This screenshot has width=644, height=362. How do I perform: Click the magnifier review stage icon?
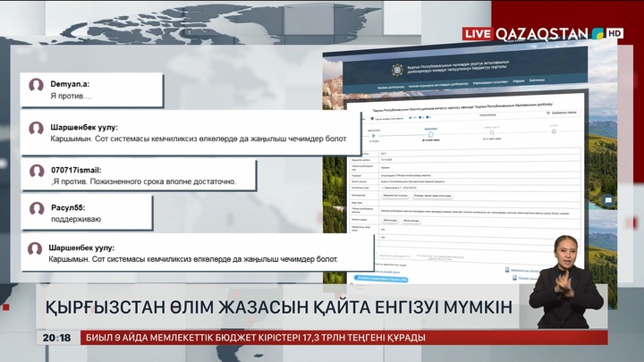tap(492, 132)
